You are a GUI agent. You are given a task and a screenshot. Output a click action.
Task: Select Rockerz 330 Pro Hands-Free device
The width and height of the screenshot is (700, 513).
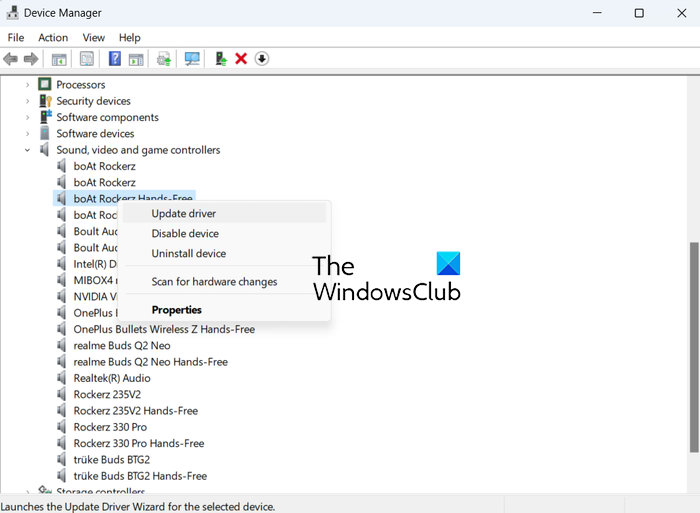139,443
